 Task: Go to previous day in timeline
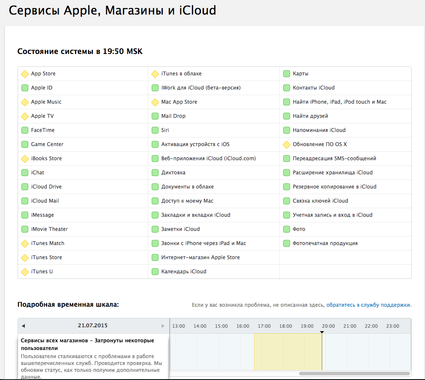[23, 326]
